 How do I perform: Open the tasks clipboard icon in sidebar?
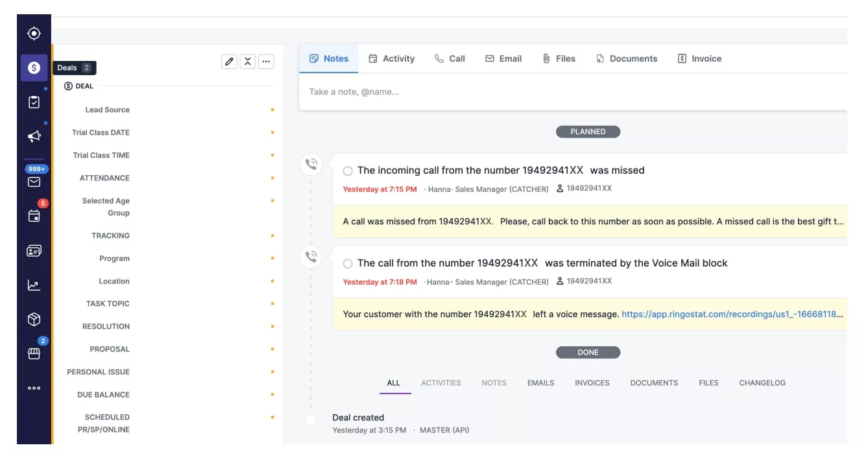(34, 102)
